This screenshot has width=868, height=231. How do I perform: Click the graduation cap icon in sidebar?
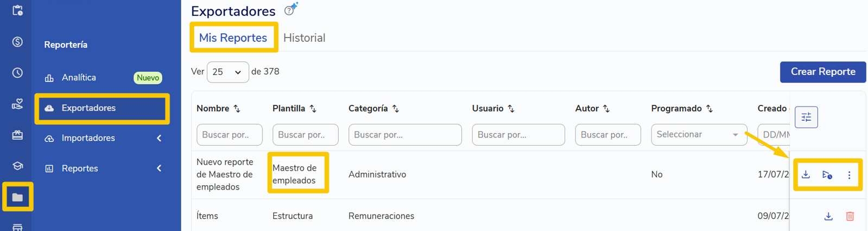click(17, 166)
